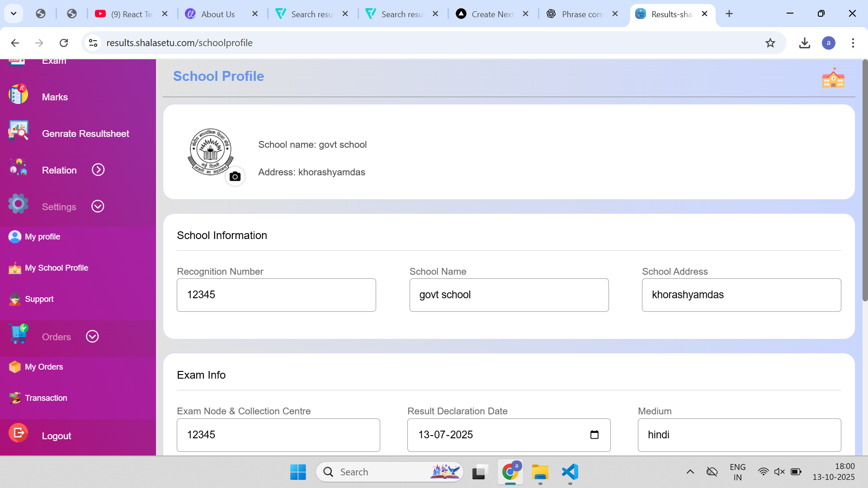Click the camera icon on school logo

(235, 177)
